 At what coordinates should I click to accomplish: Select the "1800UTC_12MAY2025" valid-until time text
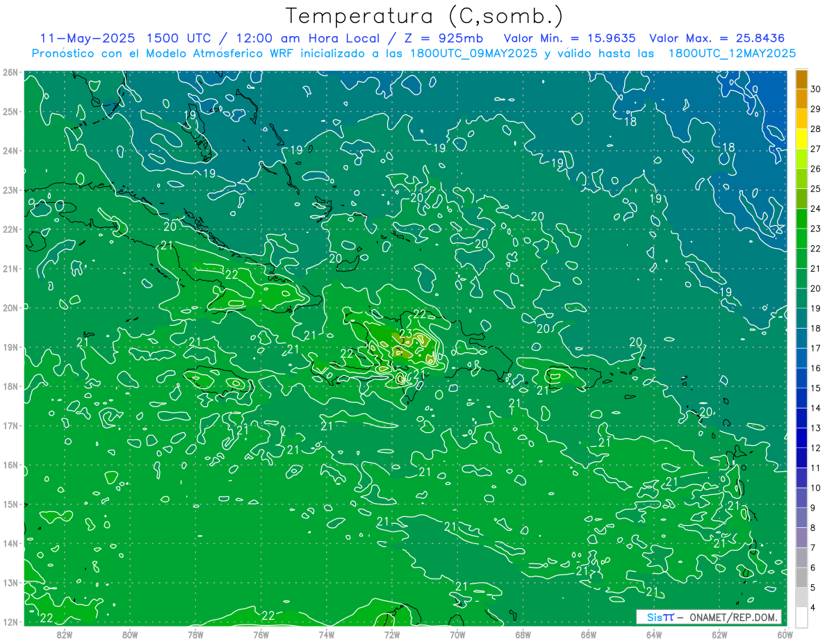(x=732, y=53)
